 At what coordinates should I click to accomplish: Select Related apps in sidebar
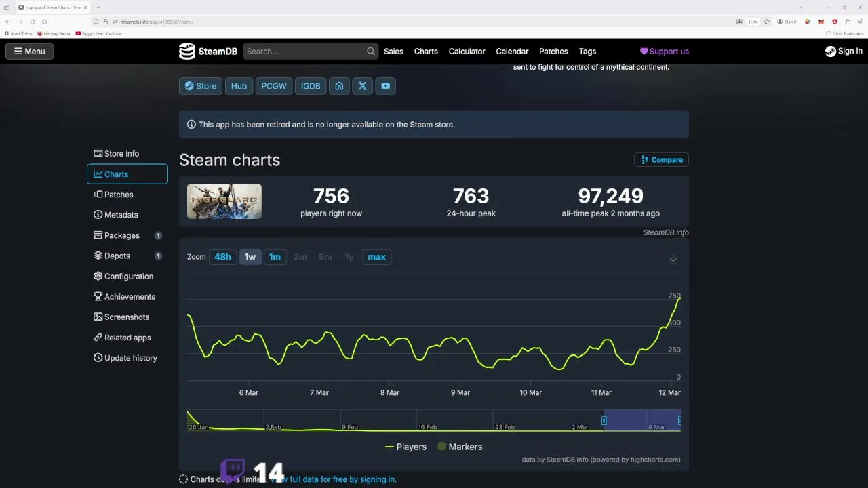(127, 337)
